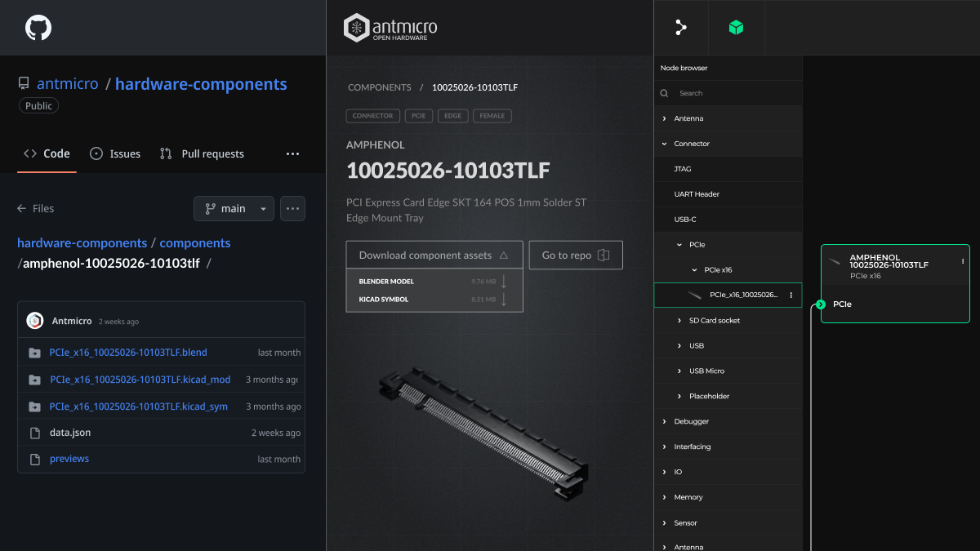The height and width of the screenshot is (551, 980).
Task: Click the green 3D cube view icon
Action: click(x=736, y=27)
